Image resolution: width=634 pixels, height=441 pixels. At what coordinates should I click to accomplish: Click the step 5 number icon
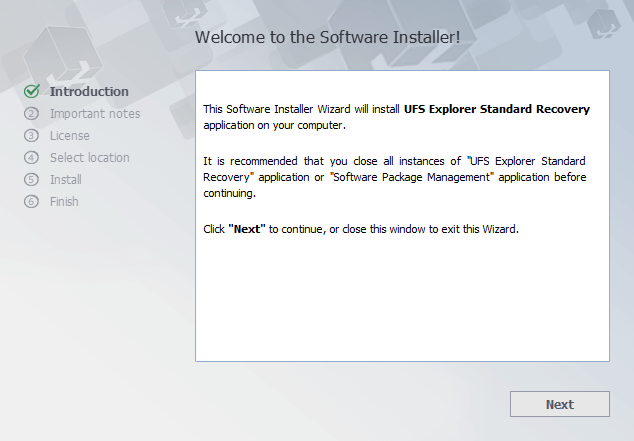(31, 180)
